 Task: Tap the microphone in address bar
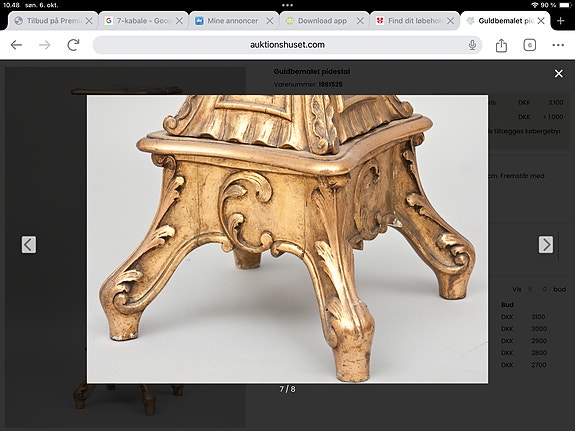[x=472, y=45]
